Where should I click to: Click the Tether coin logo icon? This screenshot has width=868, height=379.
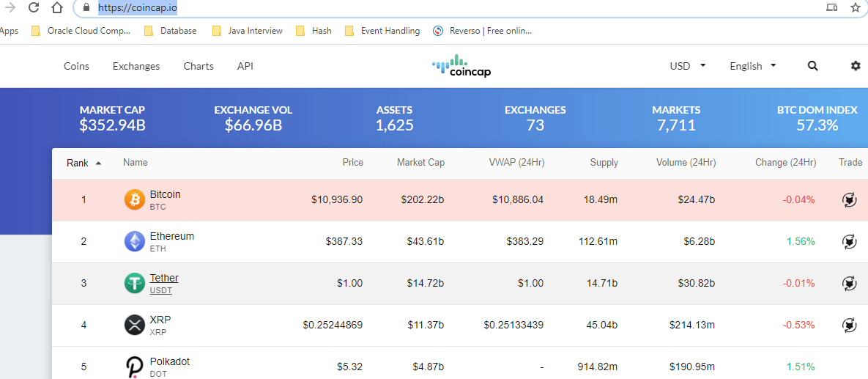tap(135, 283)
